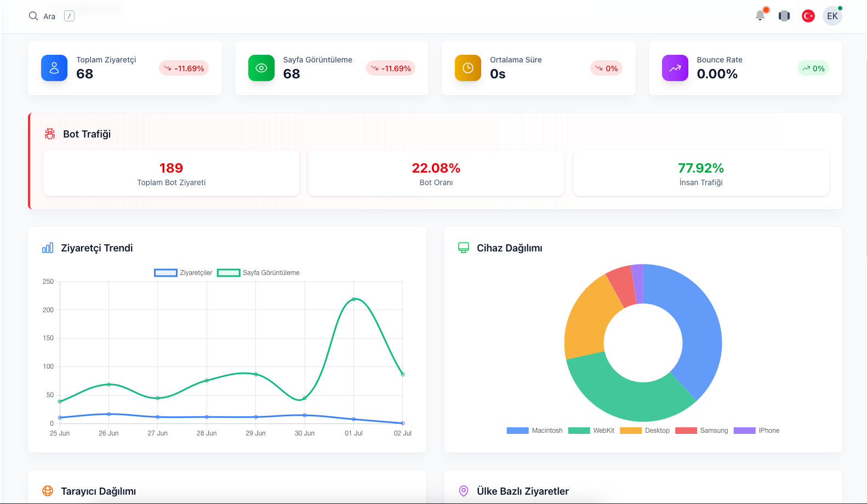Open the Turkish flag language selector

click(808, 16)
